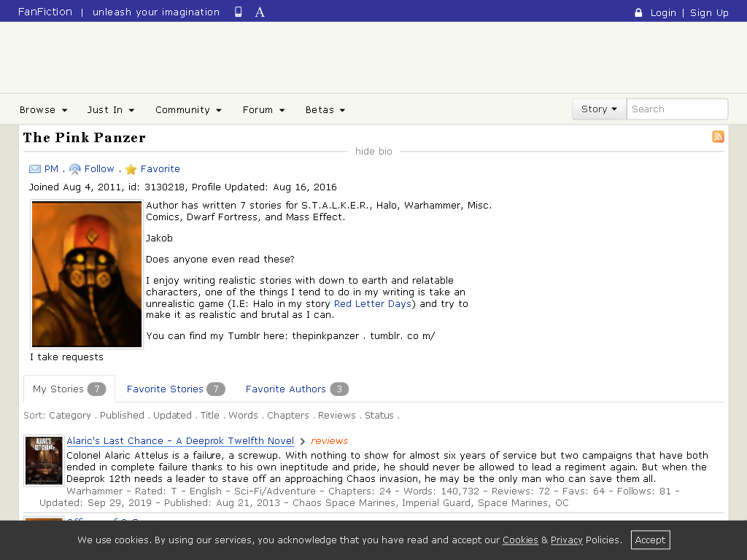Expand the Browse menu
Screen dimensions: 747x560
[43, 110]
